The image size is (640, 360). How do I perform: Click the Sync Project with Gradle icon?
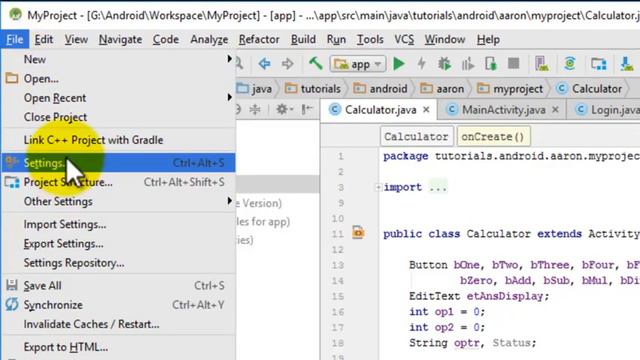point(570,64)
